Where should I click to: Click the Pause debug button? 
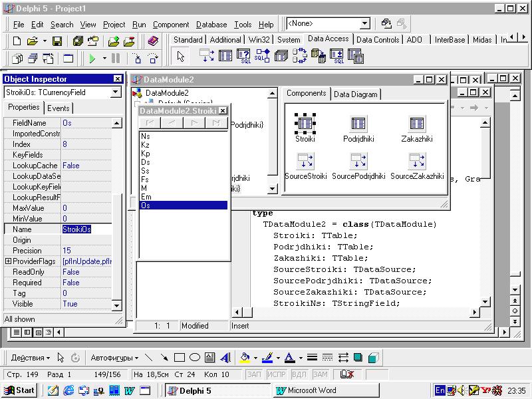[x=116, y=59]
